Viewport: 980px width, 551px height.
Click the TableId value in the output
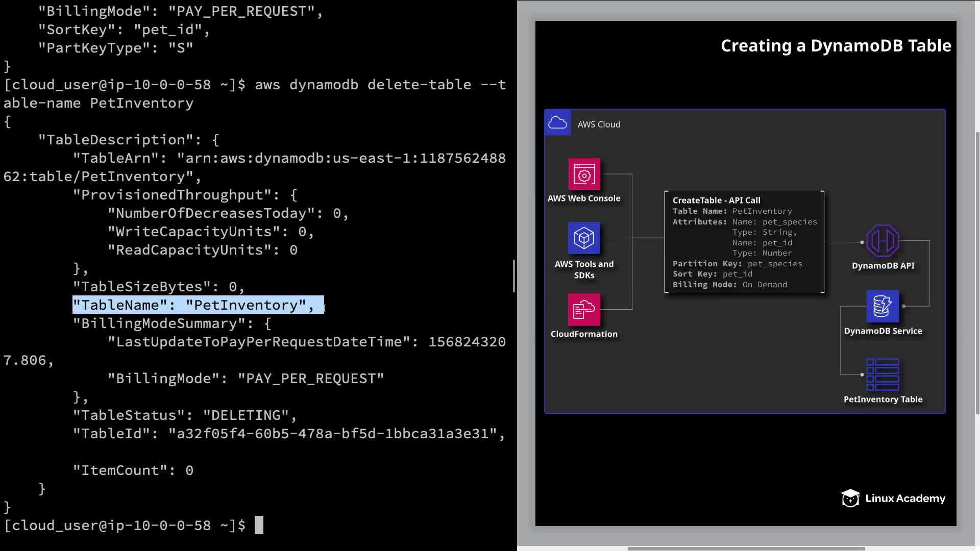(332, 434)
